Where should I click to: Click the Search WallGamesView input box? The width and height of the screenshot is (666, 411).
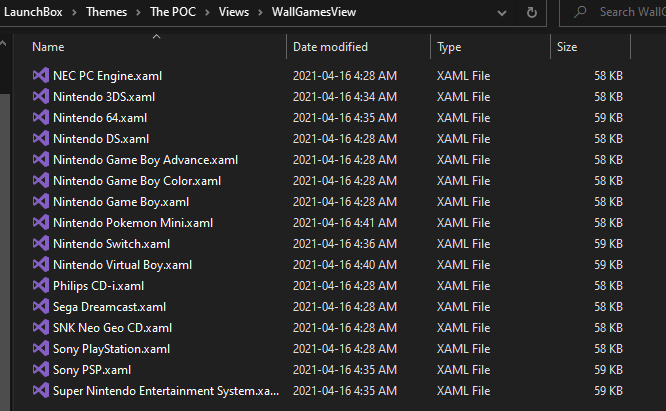pos(631,12)
